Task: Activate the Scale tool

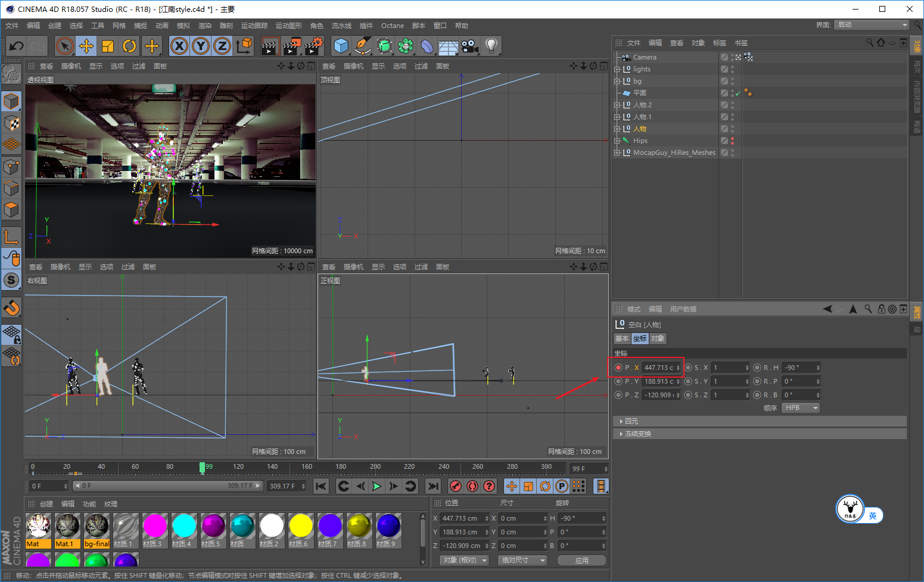Action: (108, 46)
